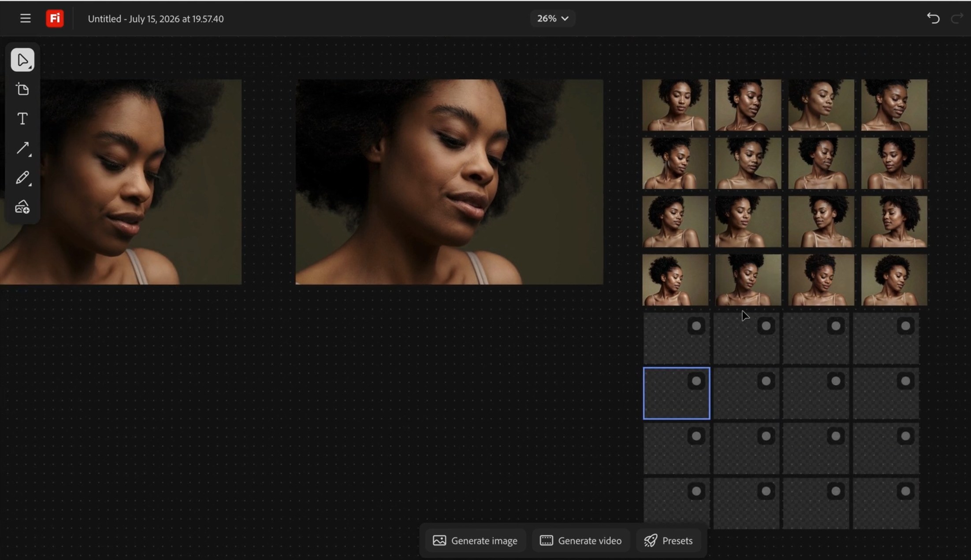Click circle badge on first empty placeholder

[x=696, y=326]
